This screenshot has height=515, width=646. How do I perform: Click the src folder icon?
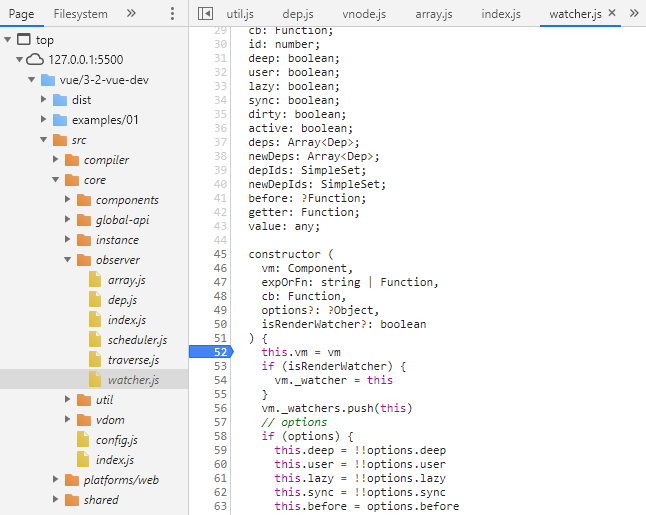[60, 140]
